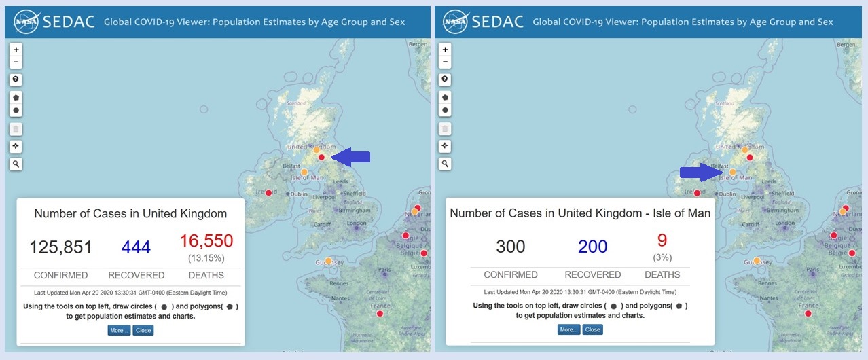The image size is (868, 360).
Task: Click the NASA logo in left viewer header
Action: (25, 22)
